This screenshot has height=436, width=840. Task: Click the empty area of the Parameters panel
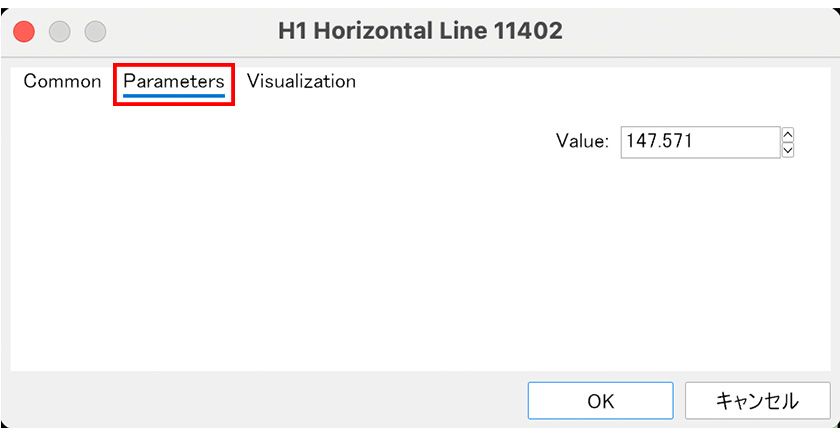300,260
